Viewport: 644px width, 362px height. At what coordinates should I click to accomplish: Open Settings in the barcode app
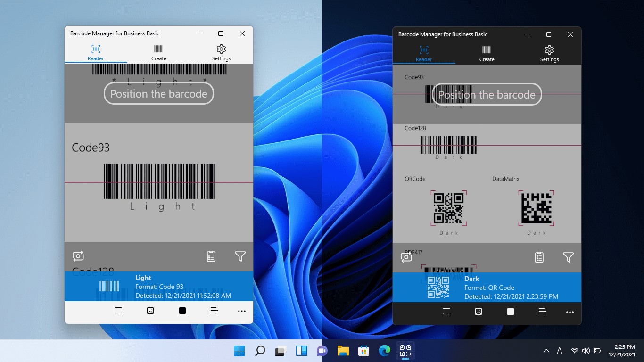click(221, 52)
